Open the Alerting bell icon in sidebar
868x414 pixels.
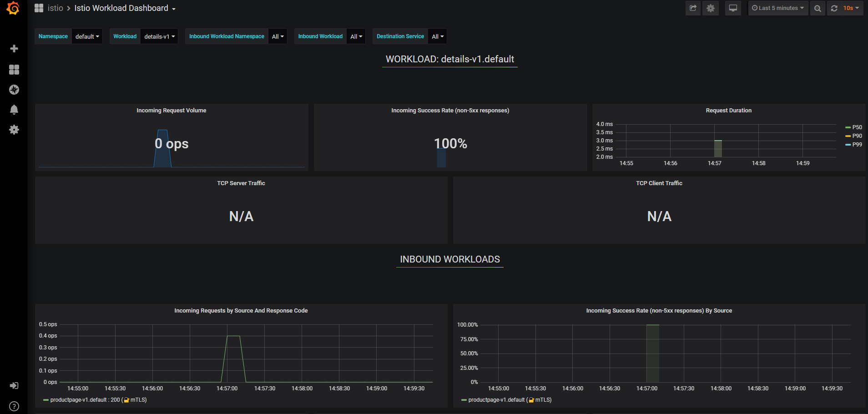pyautogui.click(x=14, y=110)
